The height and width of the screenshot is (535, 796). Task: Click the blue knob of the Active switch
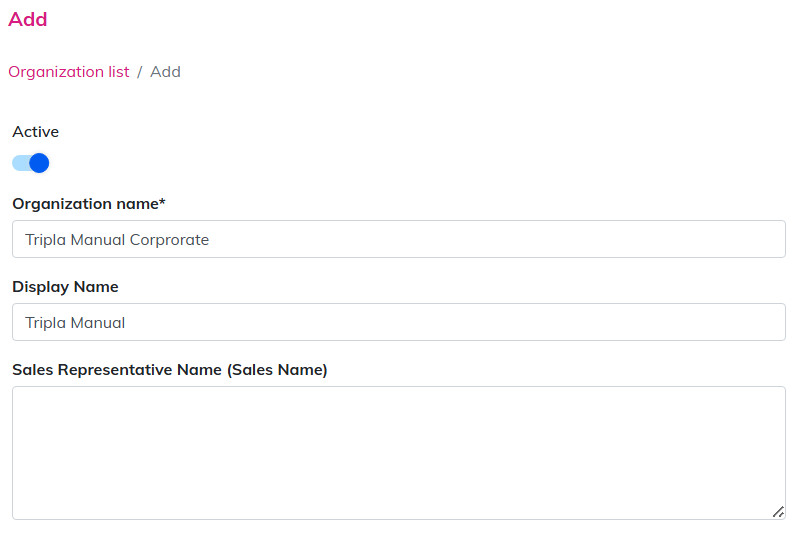click(39, 163)
